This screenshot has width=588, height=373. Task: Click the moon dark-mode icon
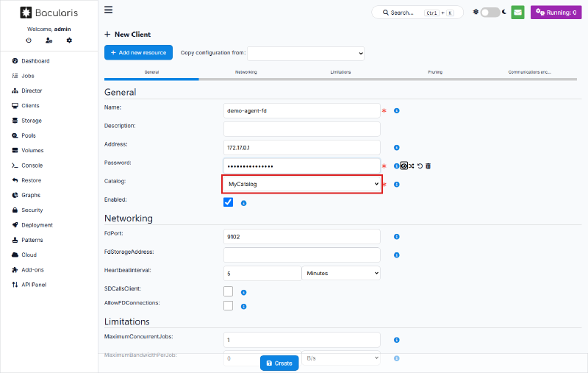[x=504, y=12]
